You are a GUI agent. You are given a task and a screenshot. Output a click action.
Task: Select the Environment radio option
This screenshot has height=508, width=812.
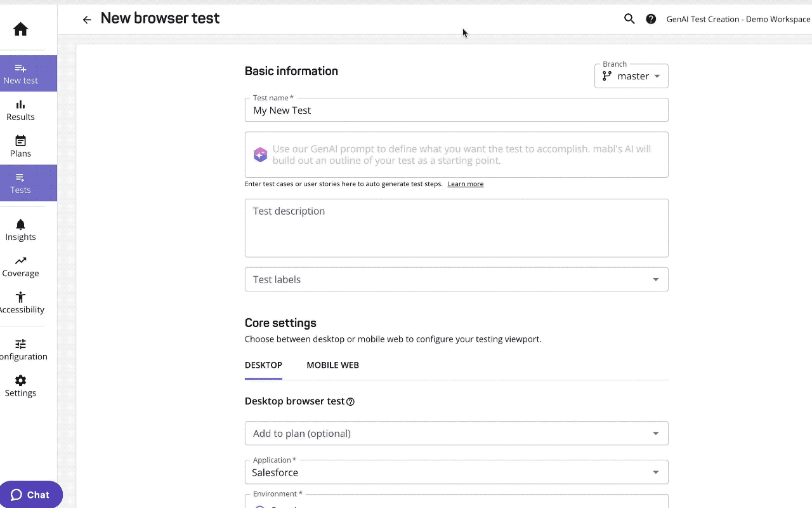pyautogui.click(x=260, y=505)
